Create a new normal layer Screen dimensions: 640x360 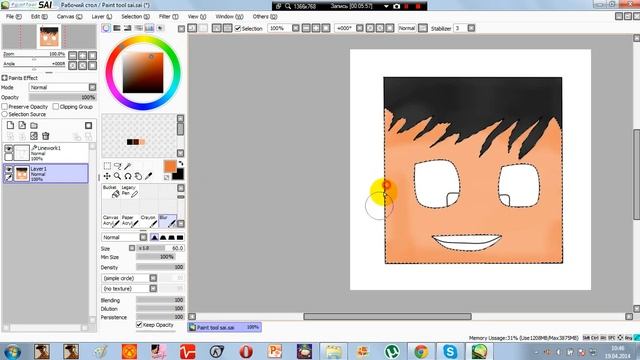(10, 125)
